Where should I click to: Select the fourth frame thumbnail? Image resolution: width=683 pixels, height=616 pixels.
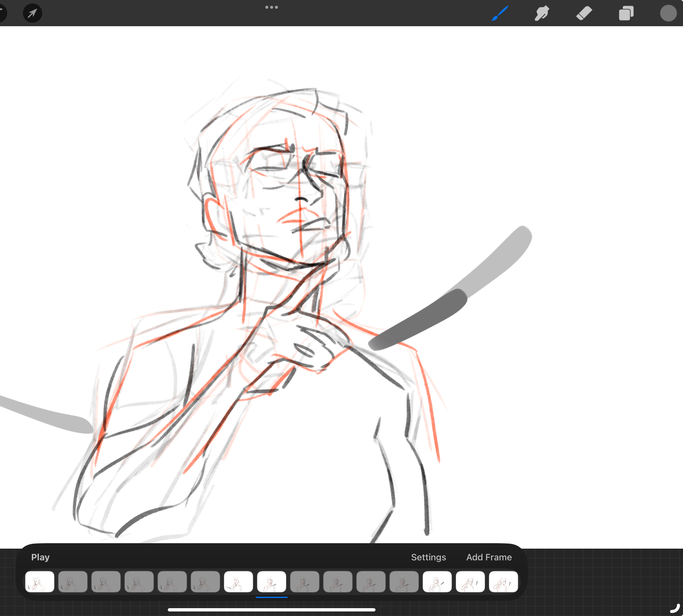coord(139,582)
